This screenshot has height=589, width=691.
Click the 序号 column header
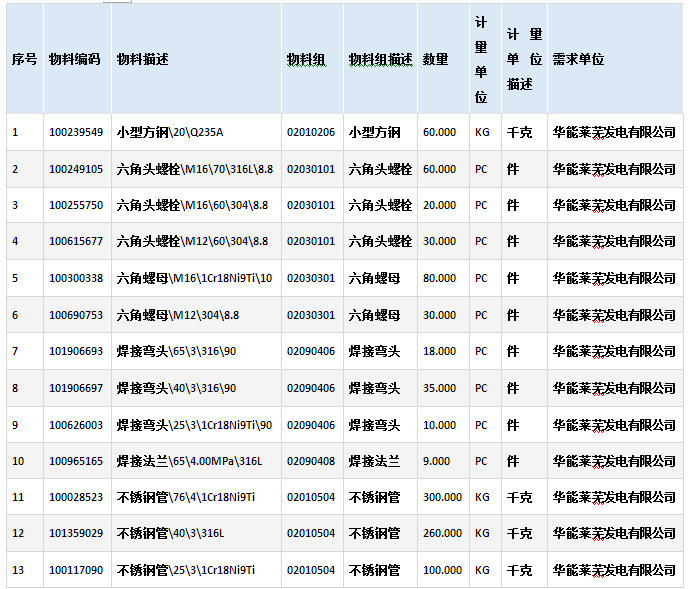[24, 59]
